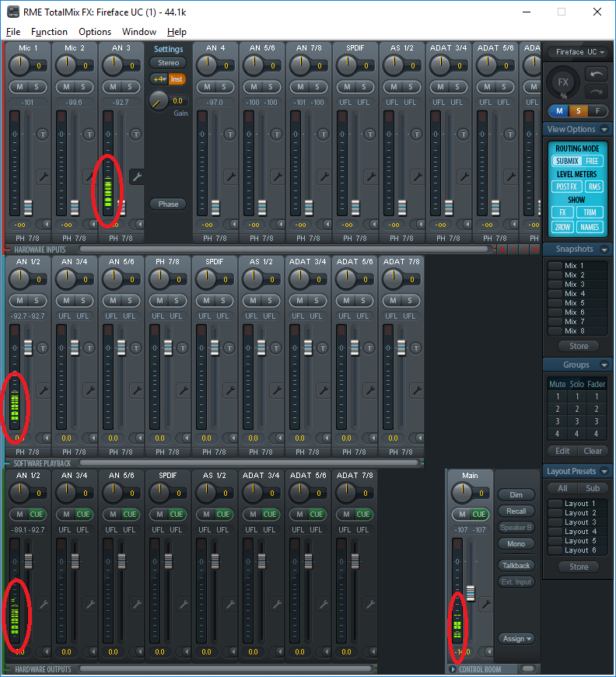Click the Main channel volume fader

click(x=471, y=593)
